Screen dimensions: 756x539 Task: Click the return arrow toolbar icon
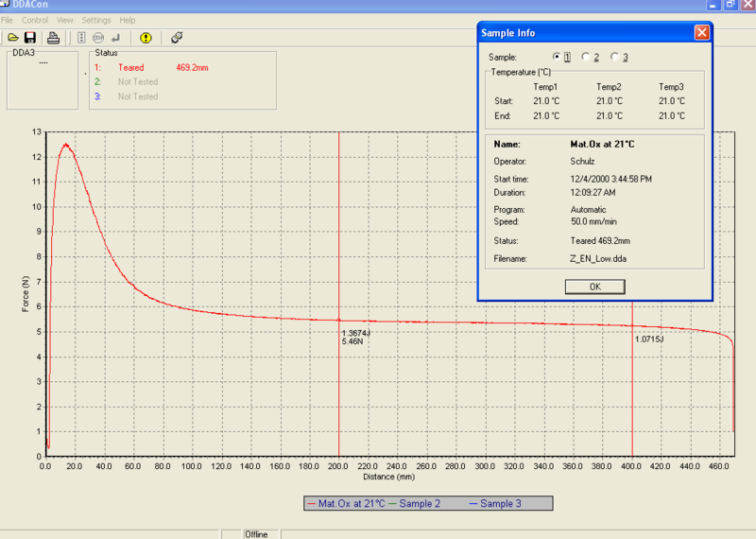115,38
